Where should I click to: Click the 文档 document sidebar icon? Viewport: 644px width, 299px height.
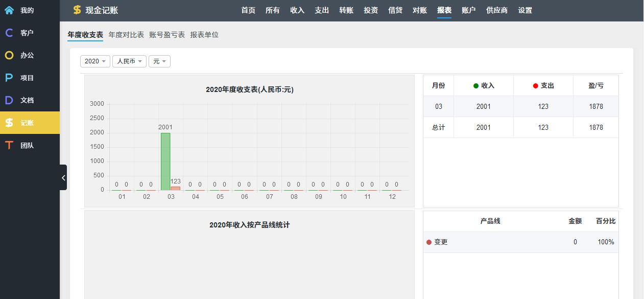9,100
